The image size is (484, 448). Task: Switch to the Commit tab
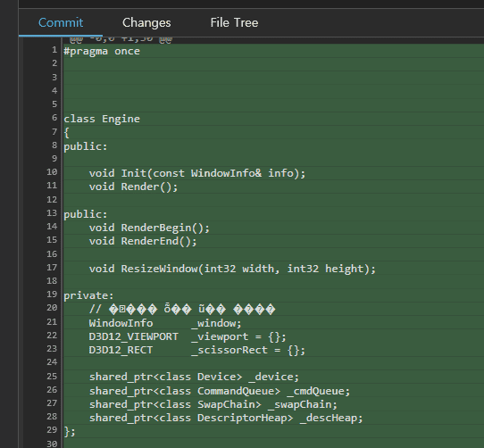click(61, 22)
